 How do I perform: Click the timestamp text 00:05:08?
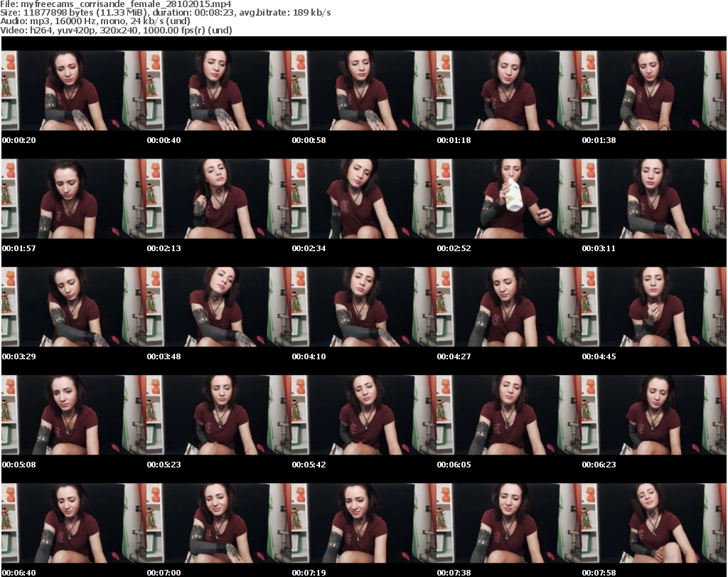point(19,465)
